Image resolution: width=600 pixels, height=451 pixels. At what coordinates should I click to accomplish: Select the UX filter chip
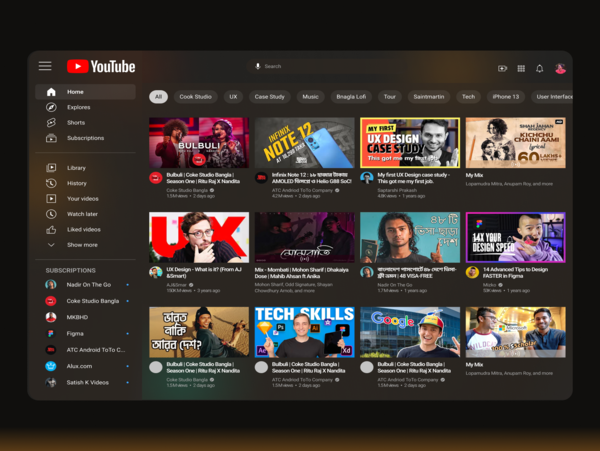coord(233,97)
